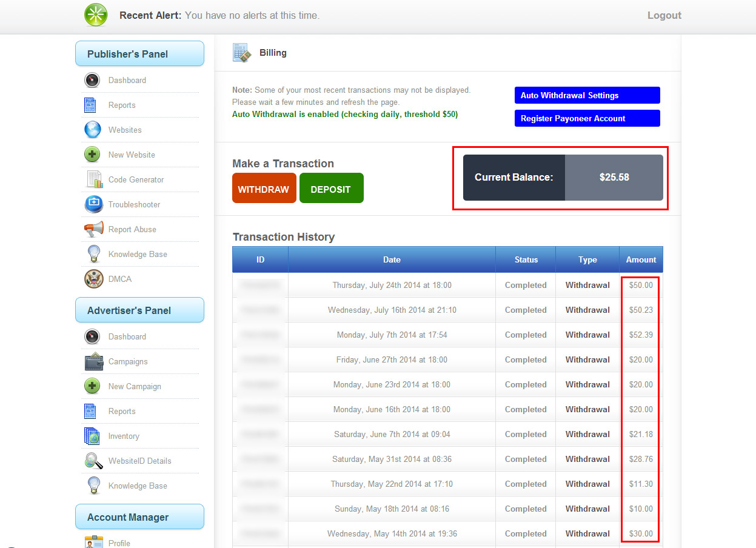Image resolution: width=756 pixels, height=548 pixels.
Task: Log out using the Logout link
Action: (664, 15)
